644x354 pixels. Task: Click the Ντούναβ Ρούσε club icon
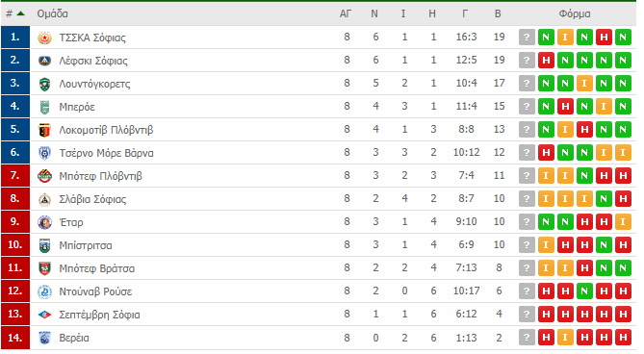pos(44,291)
